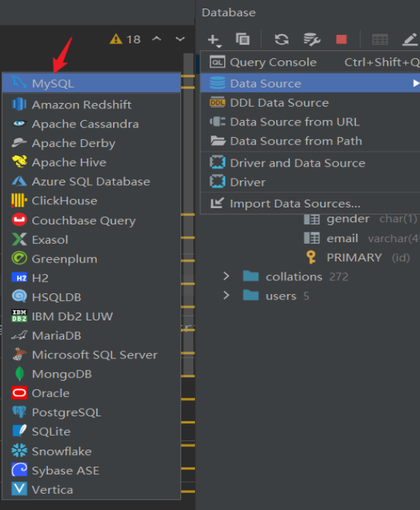This screenshot has height=510, width=420.
Task: Open Query Console menu item
Action: (x=310, y=62)
